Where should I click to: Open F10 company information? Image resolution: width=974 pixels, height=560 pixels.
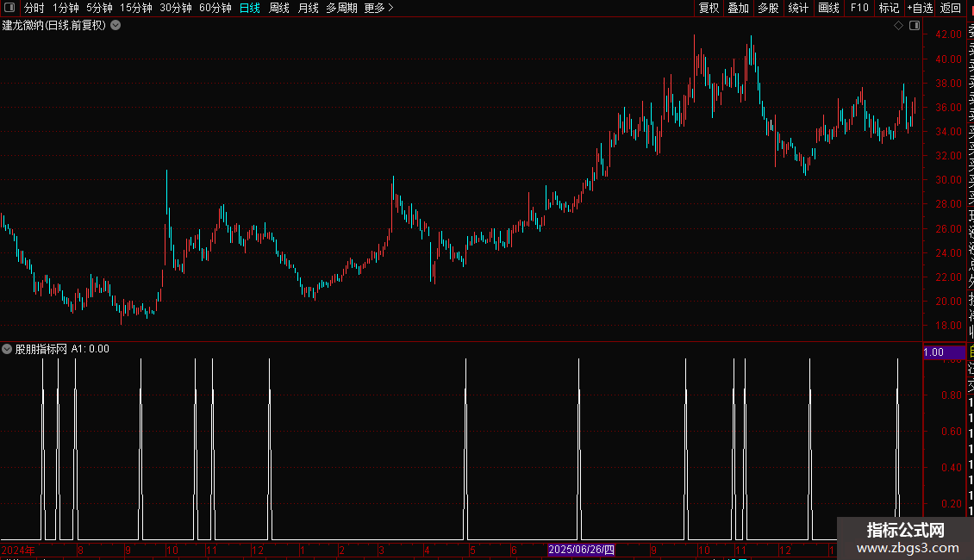point(859,8)
